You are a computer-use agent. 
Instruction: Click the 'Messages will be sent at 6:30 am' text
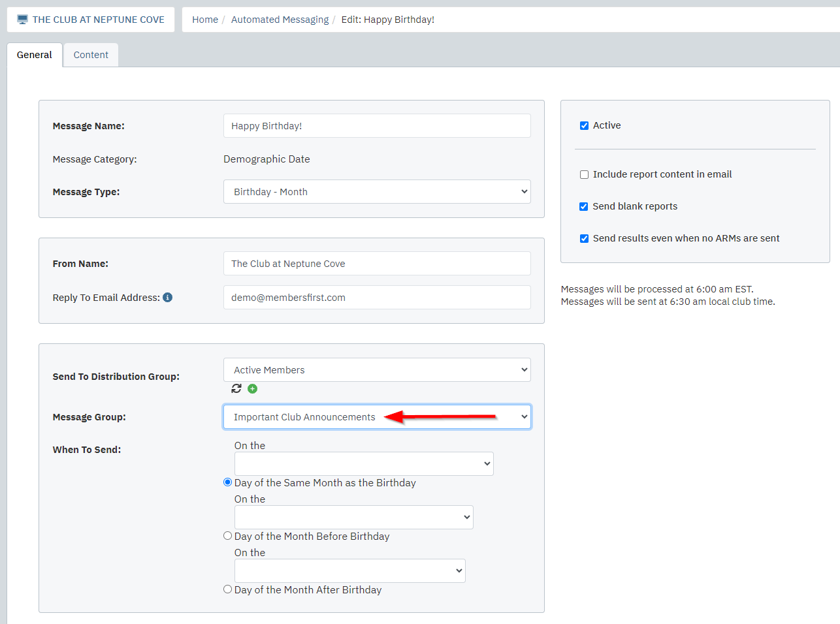(668, 302)
